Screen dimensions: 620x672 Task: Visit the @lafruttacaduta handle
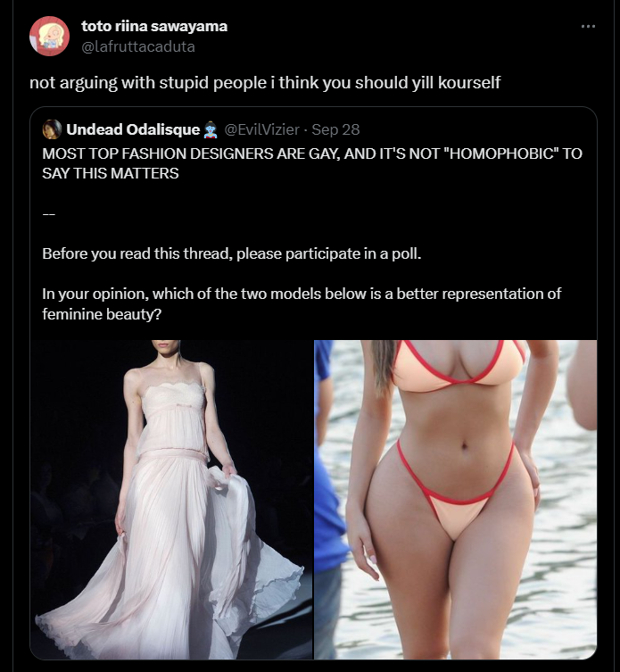[138, 46]
